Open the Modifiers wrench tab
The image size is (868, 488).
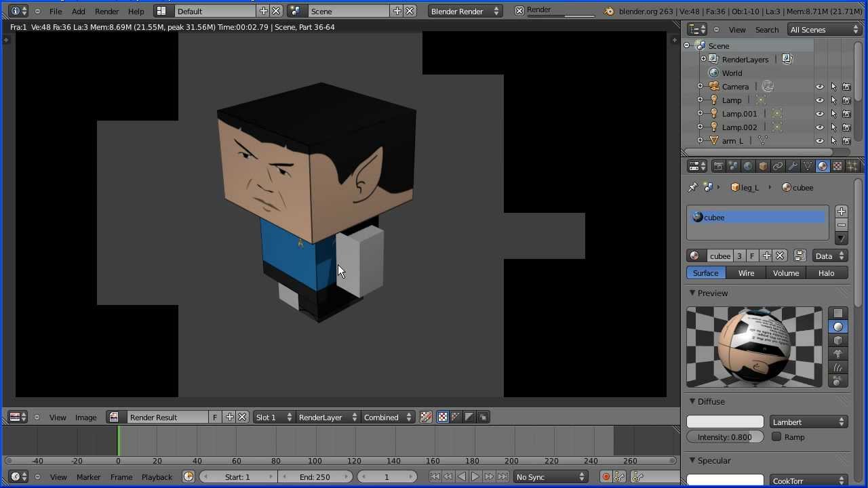(793, 166)
